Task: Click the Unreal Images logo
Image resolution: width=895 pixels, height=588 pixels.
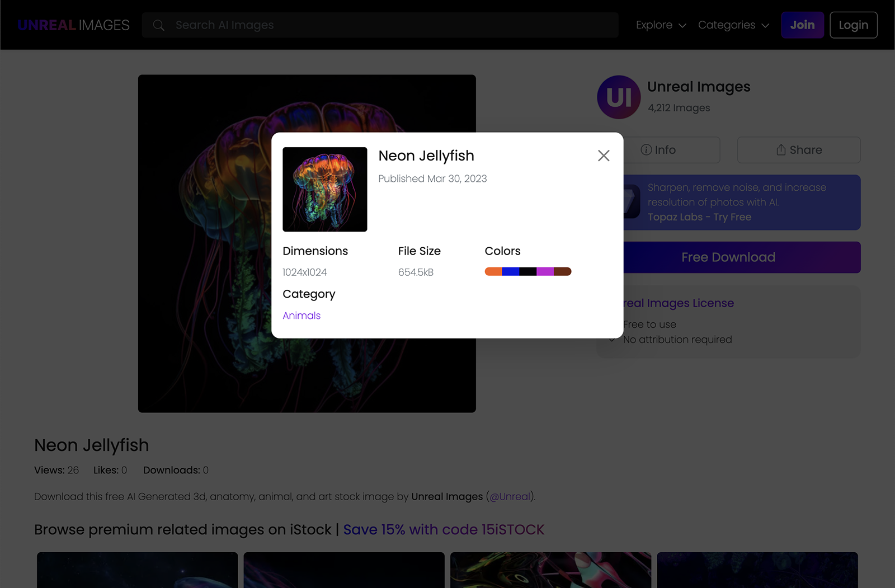Action: [x=73, y=25]
